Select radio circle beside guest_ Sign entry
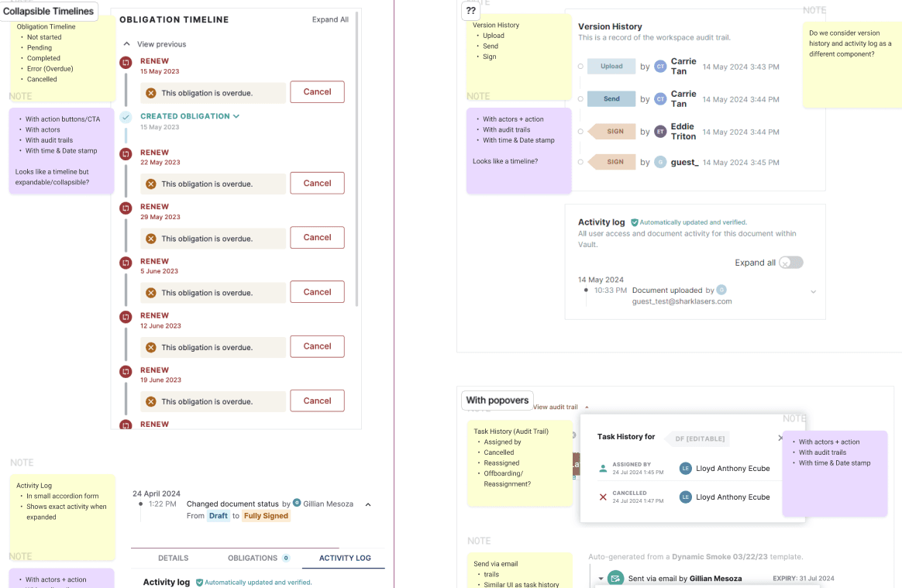Viewport: 902px width, 588px height. coord(580,162)
